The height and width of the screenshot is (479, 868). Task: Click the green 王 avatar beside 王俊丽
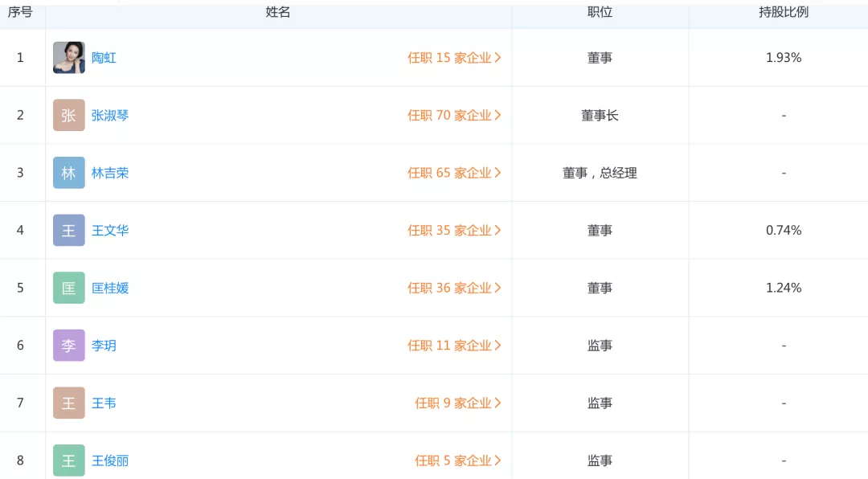(68, 461)
